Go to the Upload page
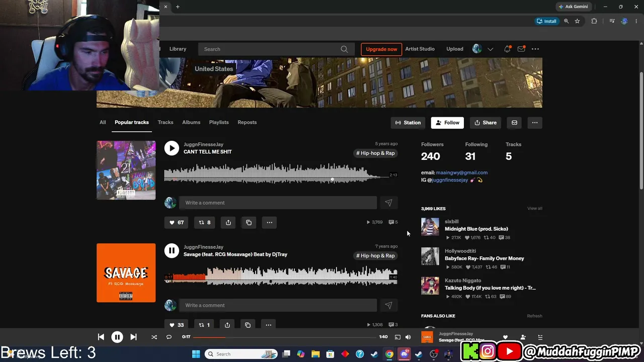The width and height of the screenshot is (644, 362). click(x=455, y=49)
